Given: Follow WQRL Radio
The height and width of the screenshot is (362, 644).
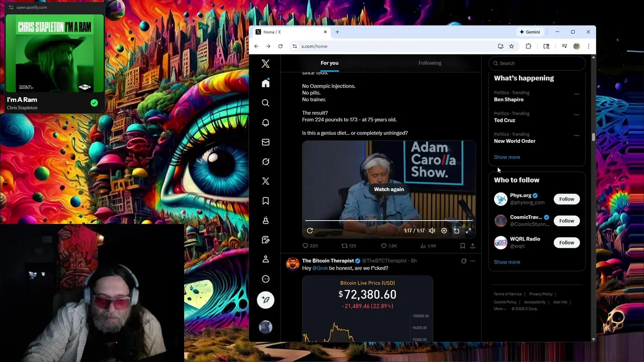Looking at the screenshot, I should pyautogui.click(x=567, y=242).
